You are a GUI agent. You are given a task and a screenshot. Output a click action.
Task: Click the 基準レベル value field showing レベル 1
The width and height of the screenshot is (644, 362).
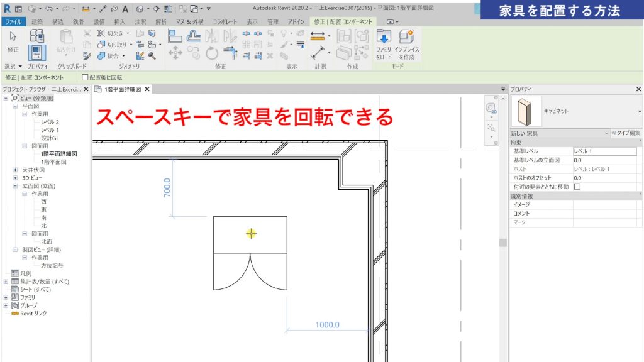[x=604, y=150]
